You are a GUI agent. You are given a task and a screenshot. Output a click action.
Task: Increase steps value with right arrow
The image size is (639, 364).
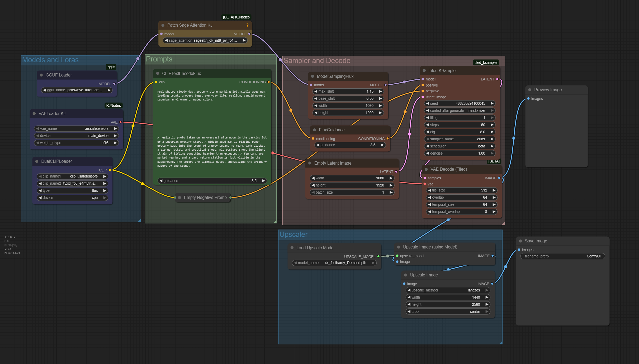[492, 125]
